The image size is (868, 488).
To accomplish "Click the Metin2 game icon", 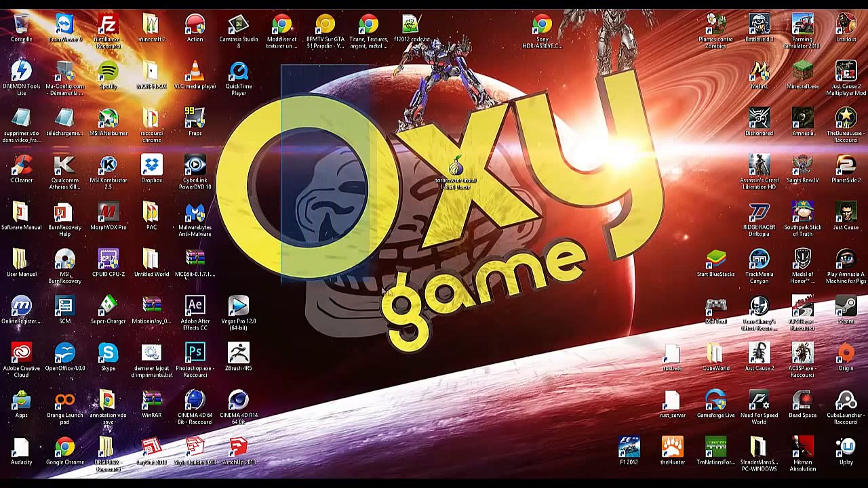I will 759,71.
